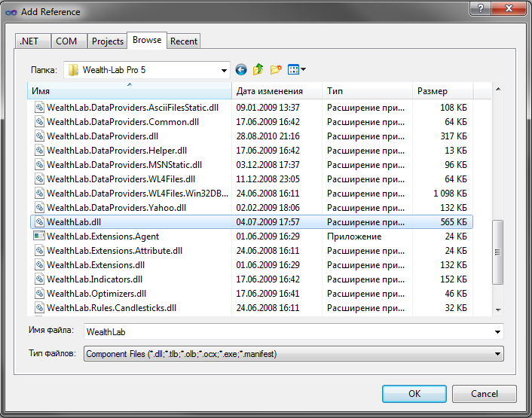This screenshot has width=532, height=418.
Task: Go back with the blue arrow icon
Action: point(241,70)
